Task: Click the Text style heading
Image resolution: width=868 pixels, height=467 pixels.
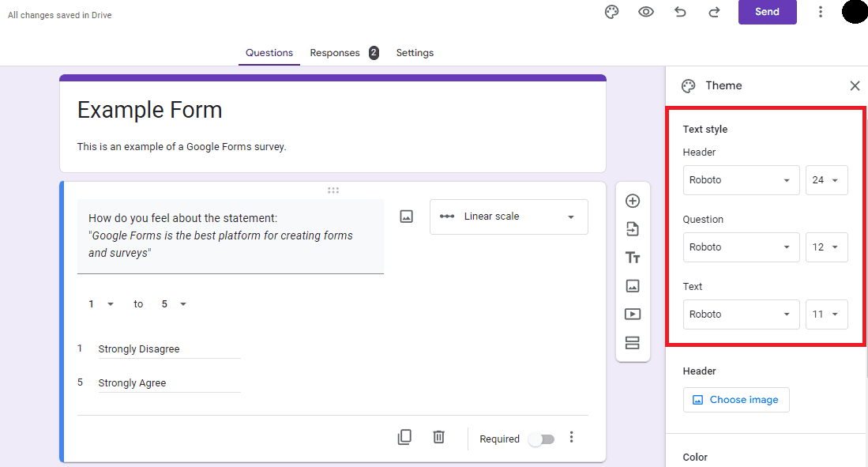Action: [705, 129]
